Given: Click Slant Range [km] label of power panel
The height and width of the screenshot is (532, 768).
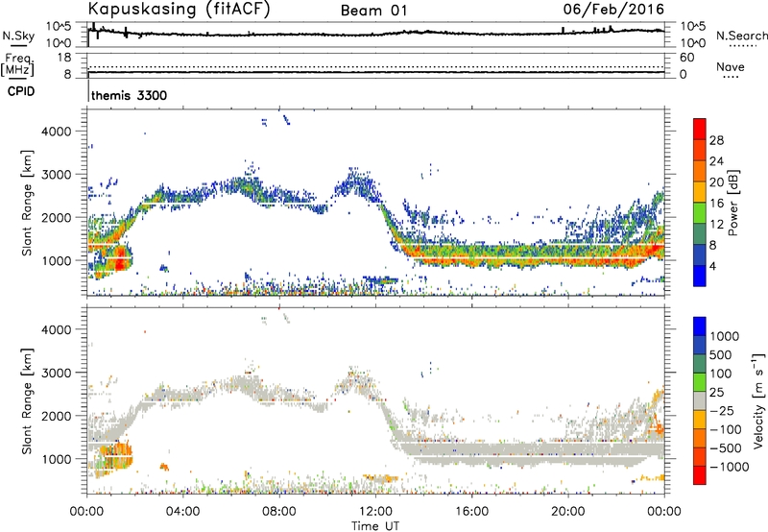Looking at the screenshot, I should 27,203.
